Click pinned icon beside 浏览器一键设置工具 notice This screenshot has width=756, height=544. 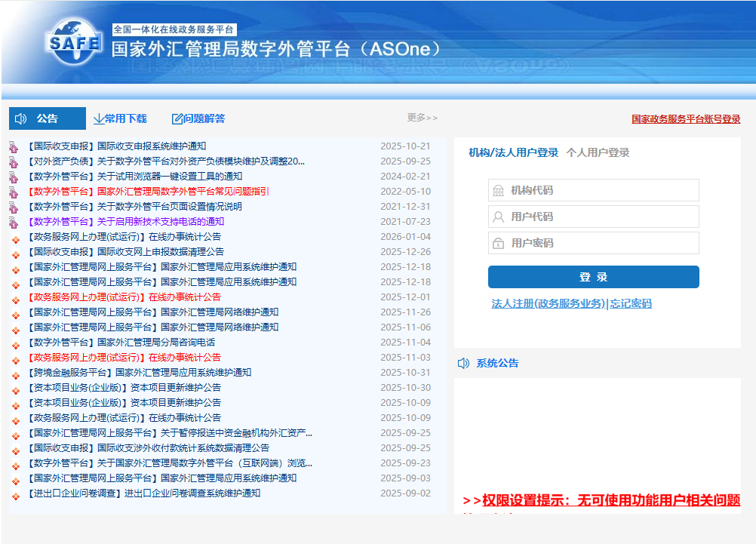pyautogui.click(x=14, y=177)
